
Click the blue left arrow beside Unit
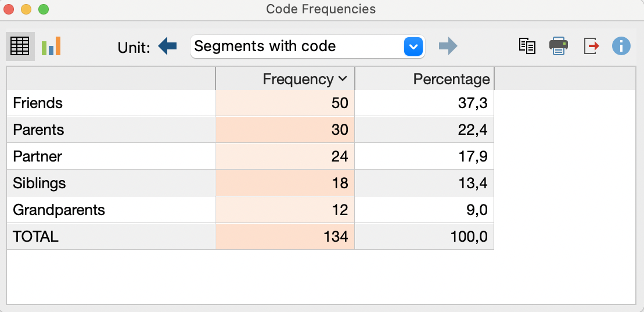(168, 46)
